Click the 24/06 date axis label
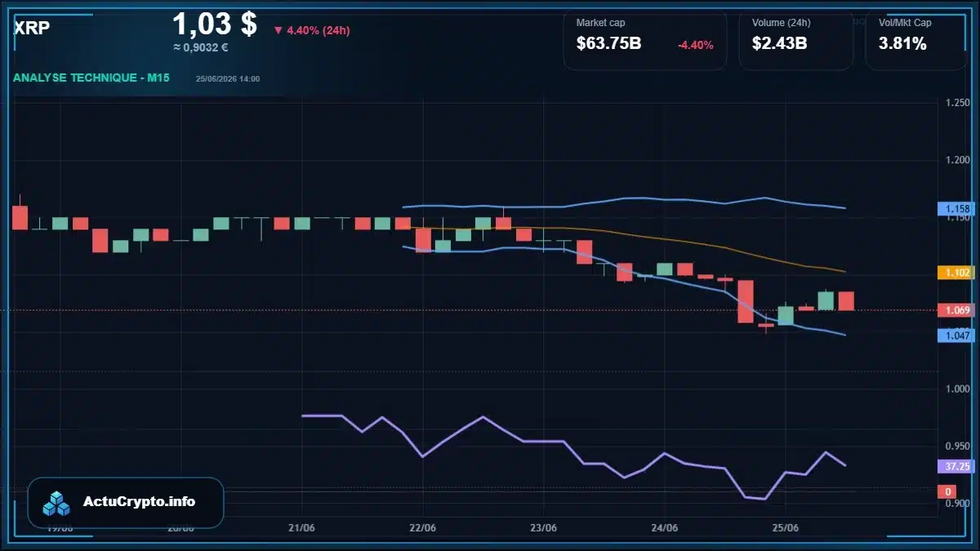Viewport: 980px width, 551px height. coord(664,527)
